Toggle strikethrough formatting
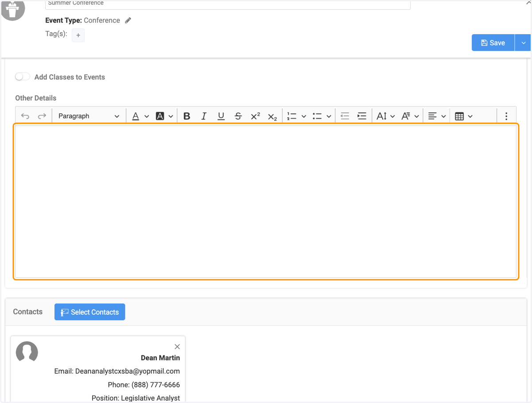532x403 pixels. 238,116
